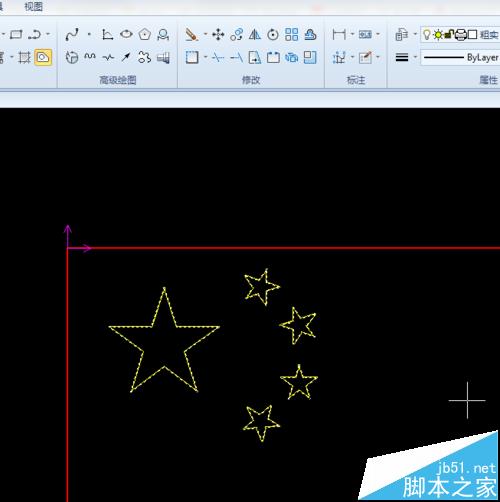Click the dimension style/text tool icon
500x502 pixels.
tap(365, 34)
